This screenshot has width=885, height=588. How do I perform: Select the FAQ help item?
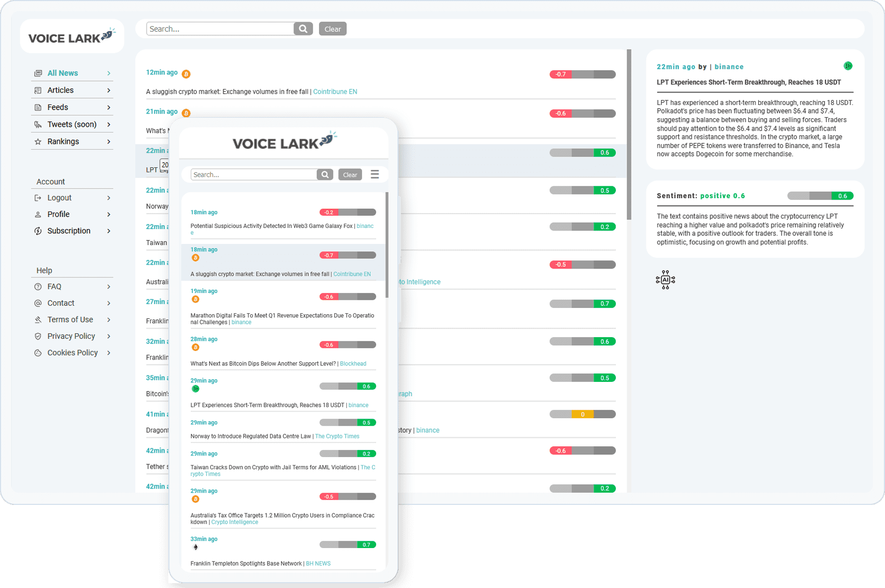click(x=54, y=287)
